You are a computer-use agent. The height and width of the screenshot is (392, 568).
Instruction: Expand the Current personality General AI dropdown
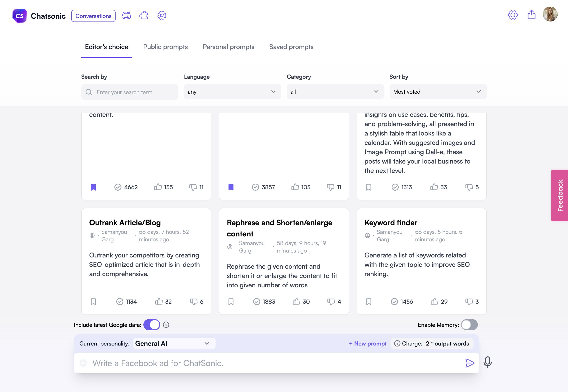pyautogui.click(x=174, y=343)
